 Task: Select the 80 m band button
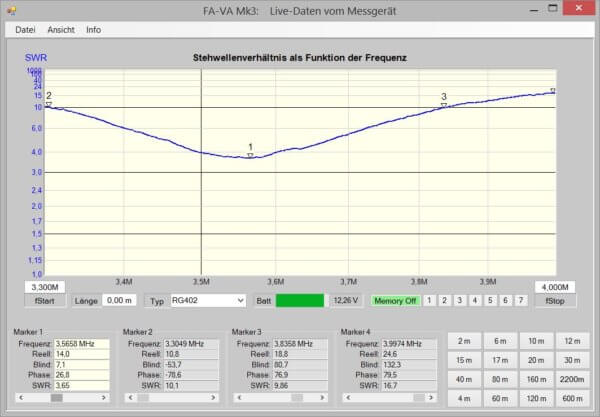pyautogui.click(x=500, y=379)
